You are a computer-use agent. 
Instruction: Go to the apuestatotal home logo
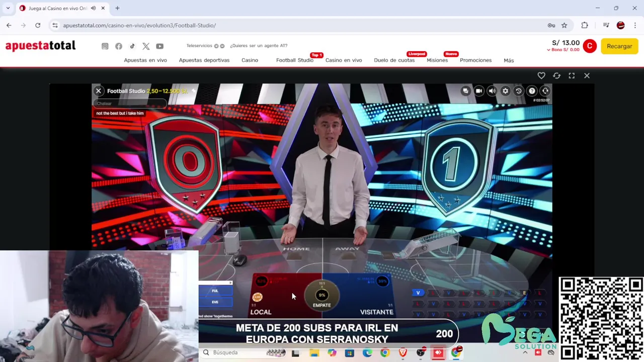coord(40,46)
